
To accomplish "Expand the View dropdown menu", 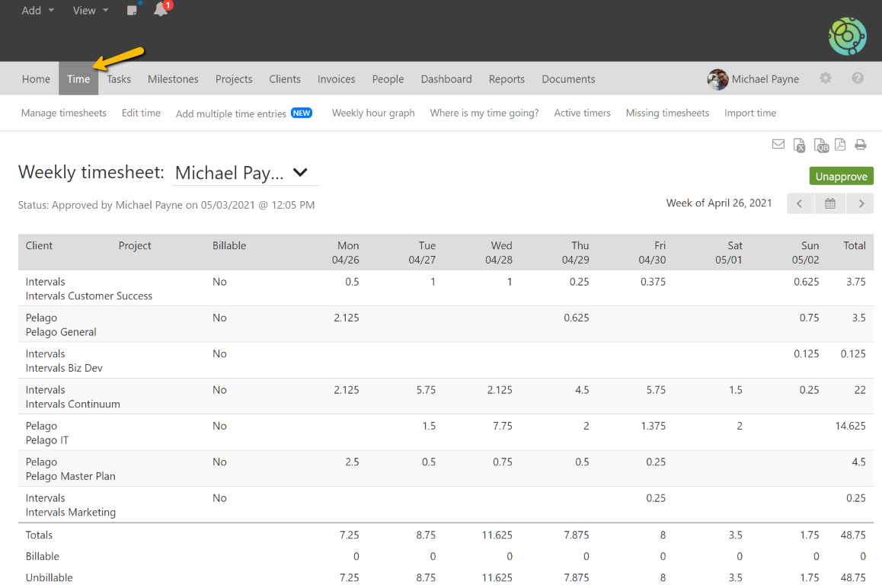I will pos(91,11).
